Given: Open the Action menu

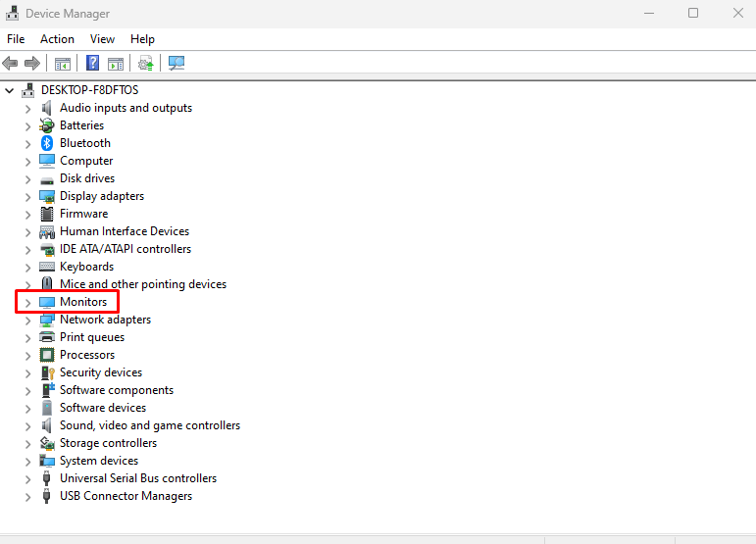Looking at the screenshot, I should click(58, 39).
